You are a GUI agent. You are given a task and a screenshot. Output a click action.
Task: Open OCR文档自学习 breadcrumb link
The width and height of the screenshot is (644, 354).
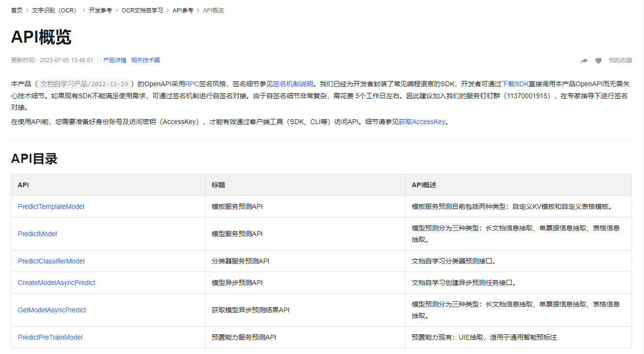coord(142,10)
